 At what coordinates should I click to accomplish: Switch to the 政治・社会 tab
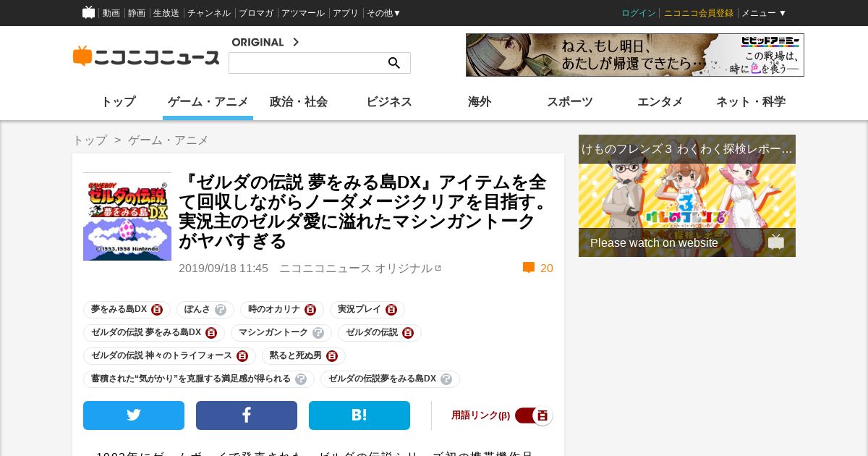[299, 102]
